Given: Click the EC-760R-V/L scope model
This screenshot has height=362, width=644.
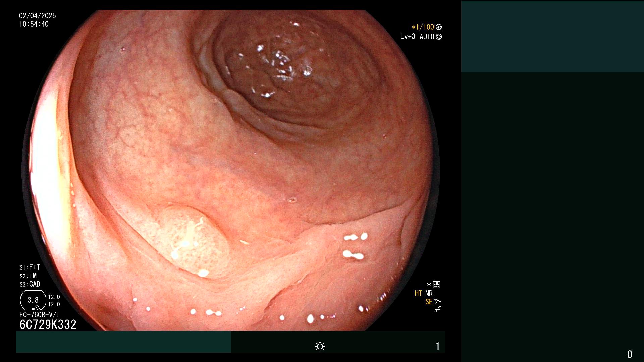Looking at the screenshot, I should [x=40, y=315].
